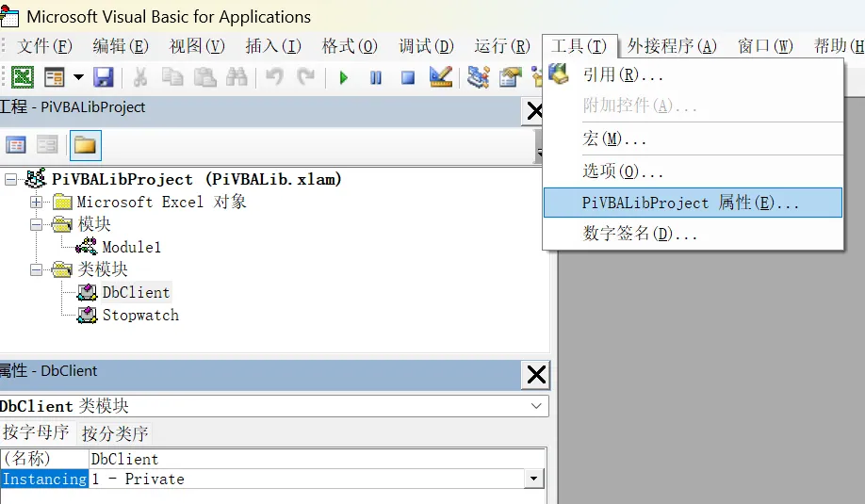
Task: Open the 窗口(W) menu
Action: pyautogui.click(x=765, y=46)
